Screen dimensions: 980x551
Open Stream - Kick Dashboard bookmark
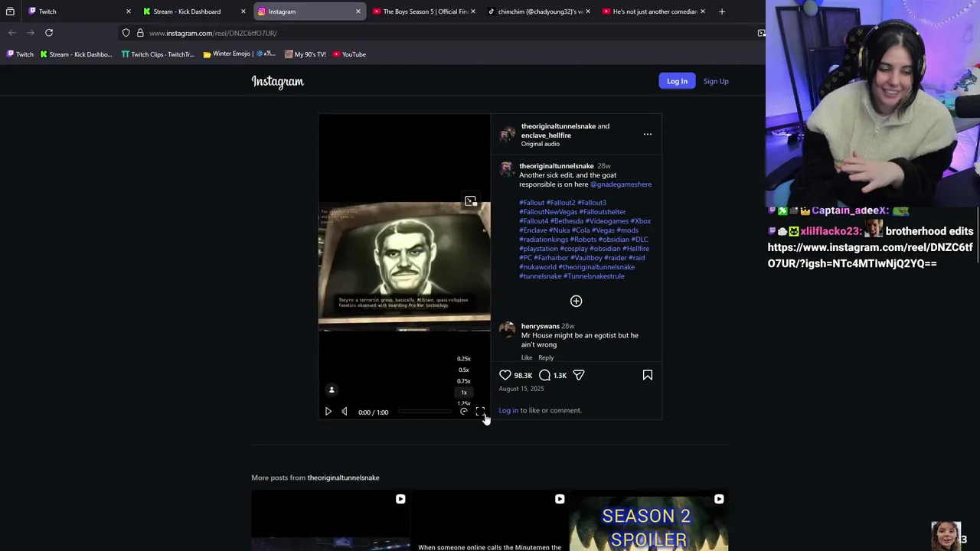click(76, 54)
